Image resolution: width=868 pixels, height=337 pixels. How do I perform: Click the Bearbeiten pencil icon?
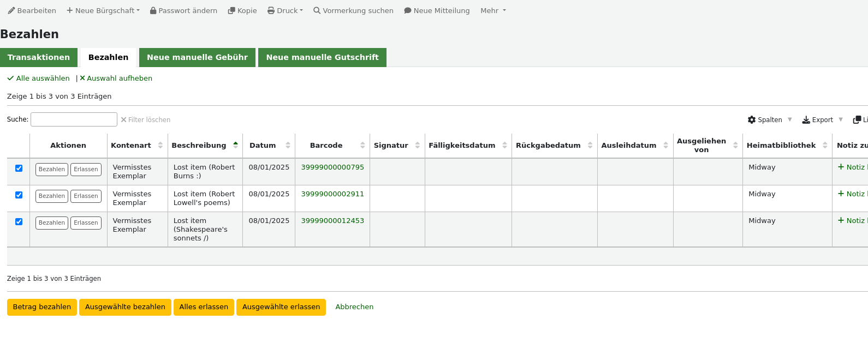[x=11, y=10]
